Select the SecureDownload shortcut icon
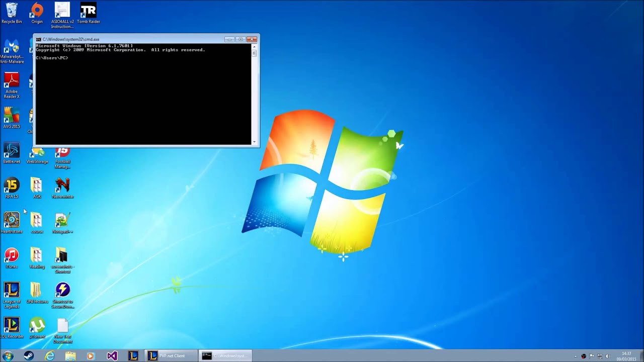Viewport: 644px width, 362px height. point(62,296)
